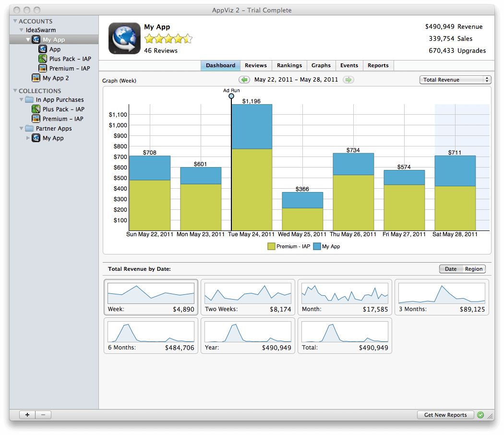Viewport: 504px width, 435px height.
Task: Open the Reviews tab
Action: 256,65
